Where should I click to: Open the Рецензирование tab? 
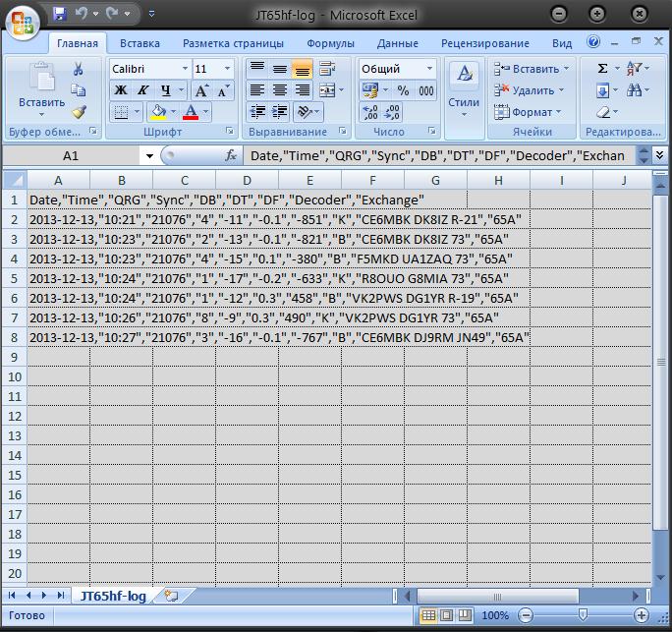click(485, 43)
